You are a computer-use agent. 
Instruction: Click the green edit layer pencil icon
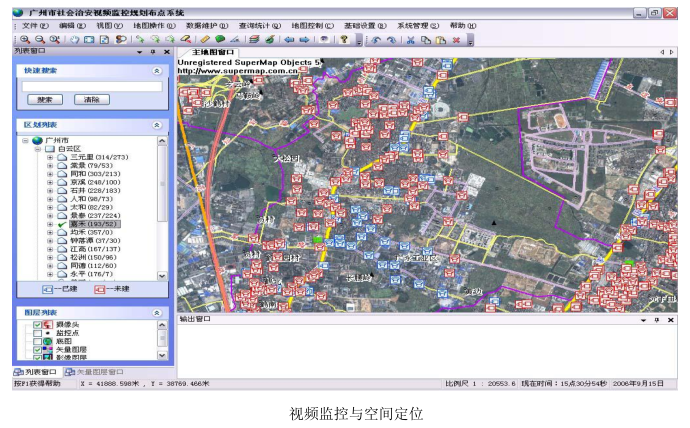[x=270, y=40]
